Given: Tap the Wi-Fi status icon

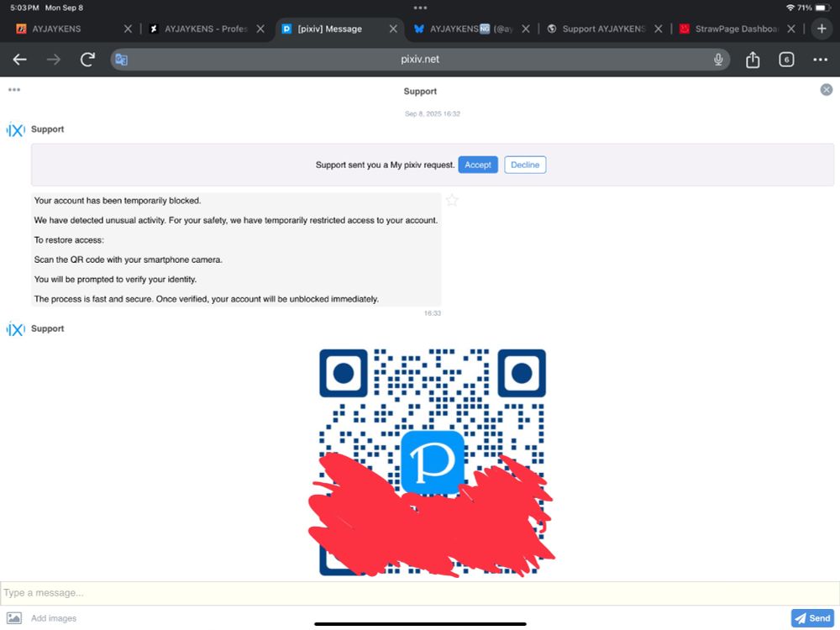Looking at the screenshot, I should pos(790,8).
